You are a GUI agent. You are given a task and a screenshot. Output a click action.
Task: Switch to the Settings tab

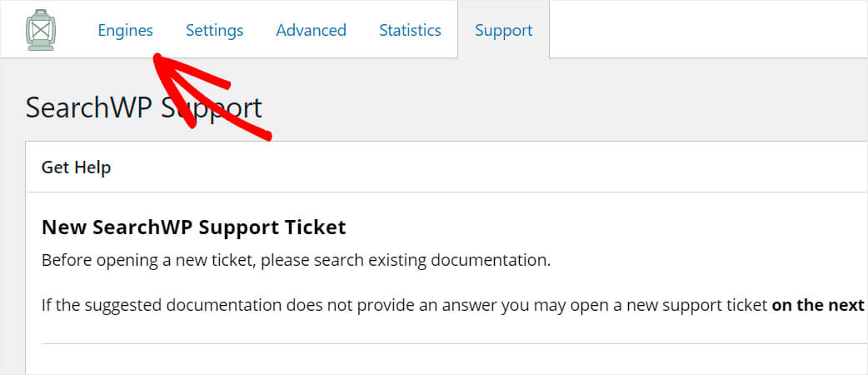[x=214, y=30]
